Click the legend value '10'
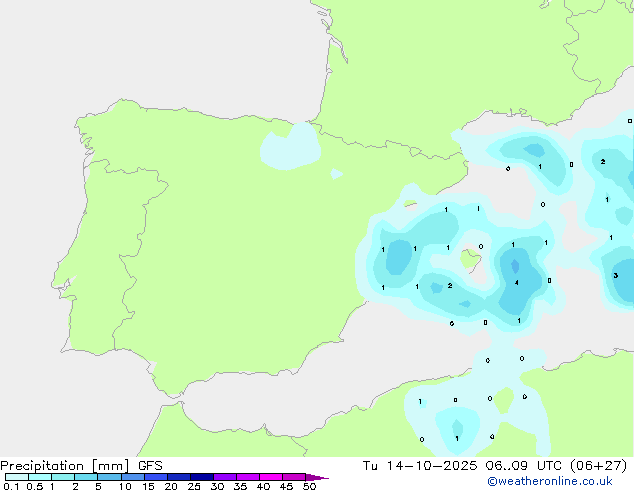Viewport: 634px width, 490px height. 125,486
